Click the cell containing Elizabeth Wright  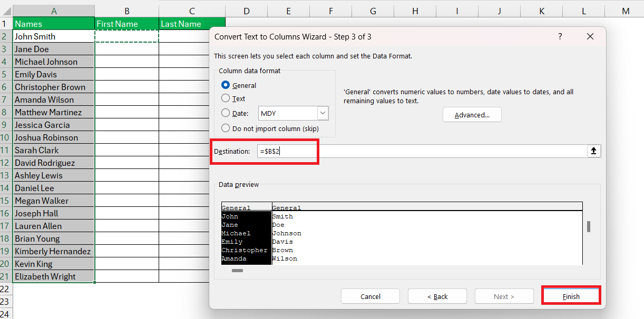54,276
